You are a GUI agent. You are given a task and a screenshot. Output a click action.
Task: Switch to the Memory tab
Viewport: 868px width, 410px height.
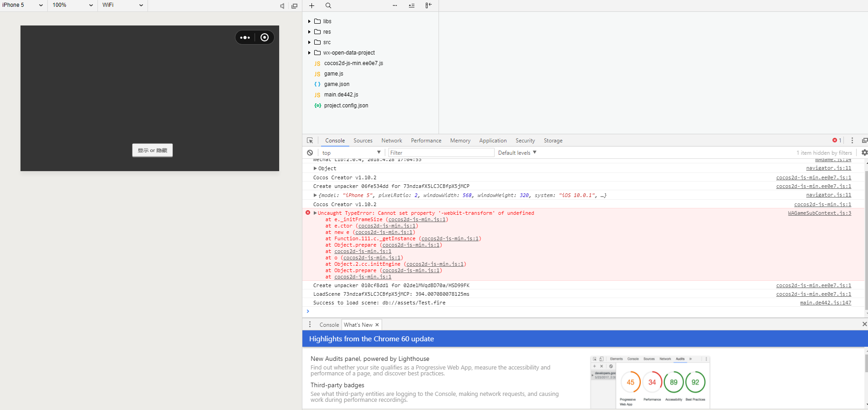pyautogui.click(x=460, y=141)
